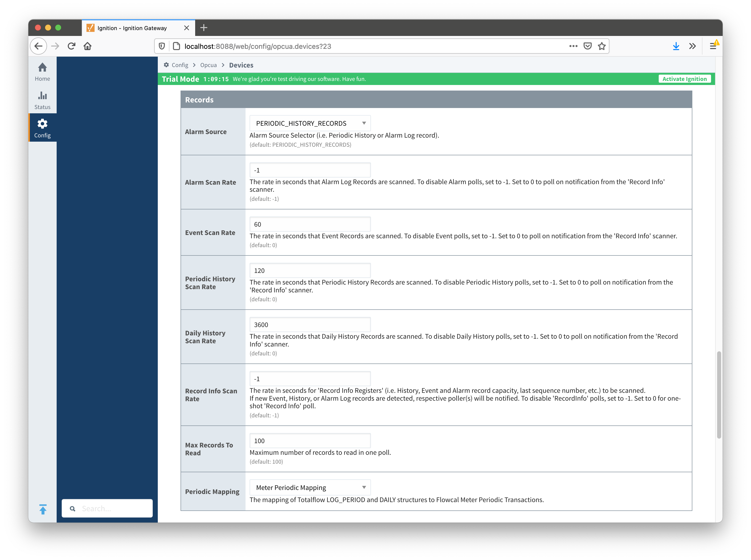Open the Home section in sidebar
Viewport: 751px width, 560px height.
coord(42,72)
